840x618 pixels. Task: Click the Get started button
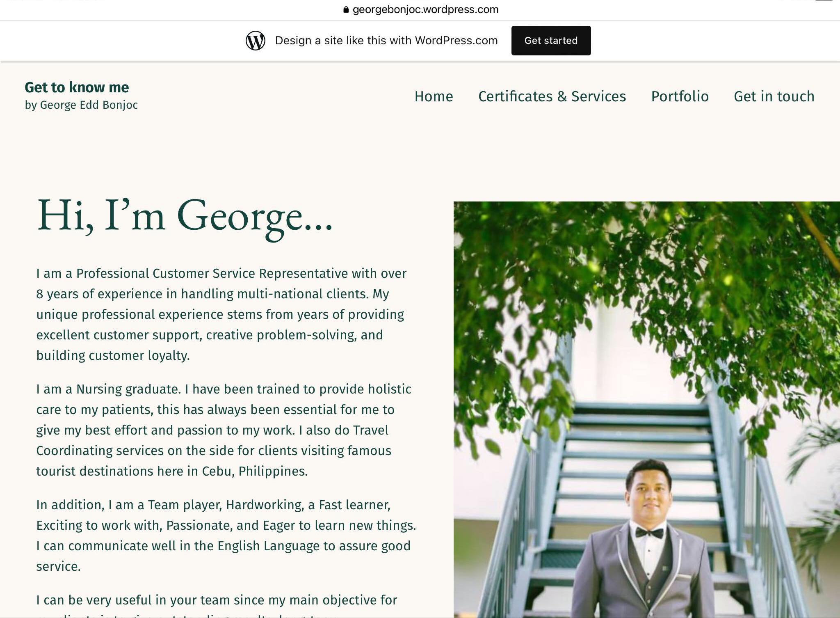(551, 41)
